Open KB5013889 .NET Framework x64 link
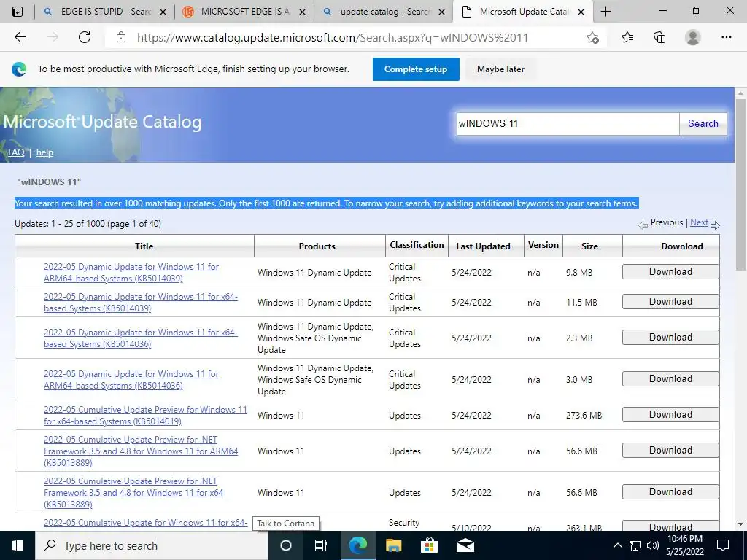The image size is (747, 560). 133,492
